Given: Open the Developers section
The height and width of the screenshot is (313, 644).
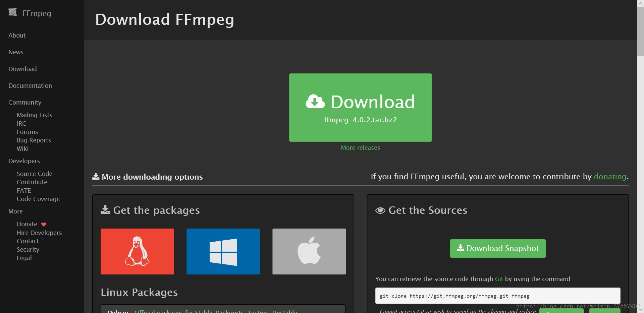Looking at the screenshot, I should [x=24, y=161].
